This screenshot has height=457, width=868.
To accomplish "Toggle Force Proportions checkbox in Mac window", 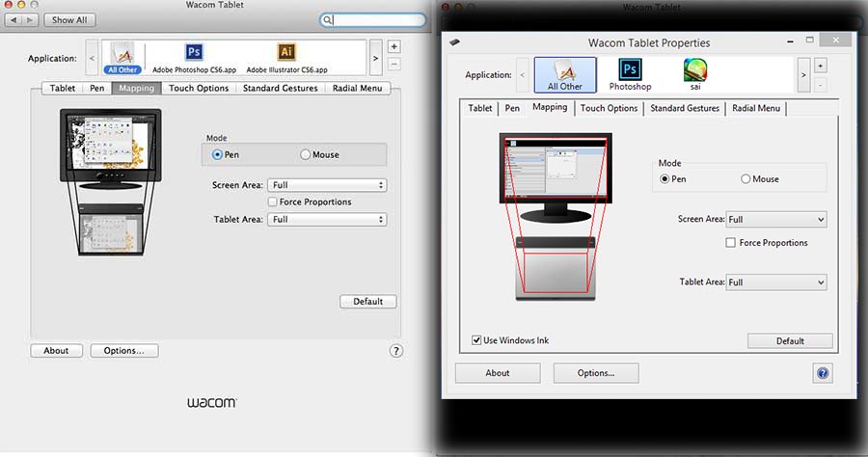I will click(272, 202).
